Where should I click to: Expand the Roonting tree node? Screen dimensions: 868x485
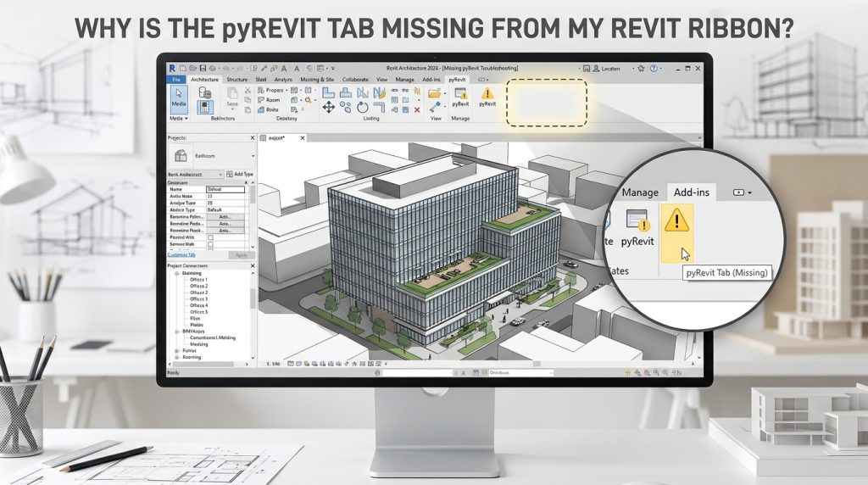(177, 357)
